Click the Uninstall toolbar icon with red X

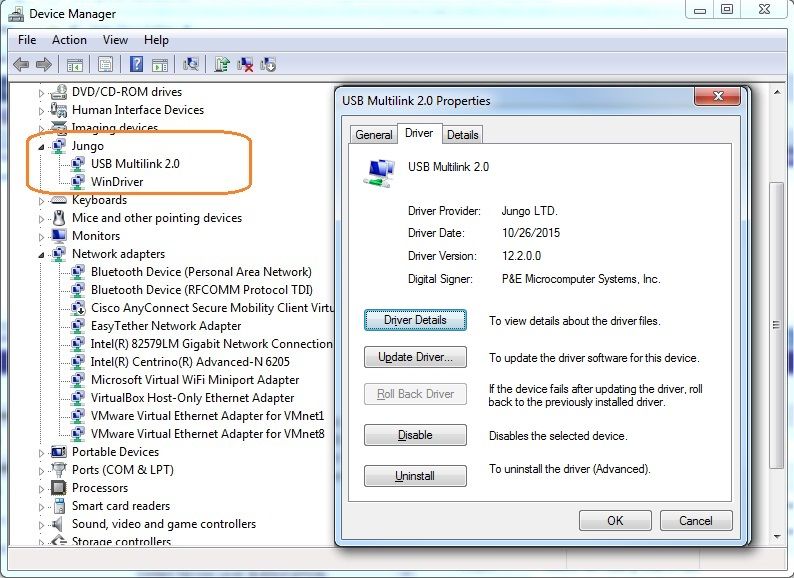tap(245, 64)
